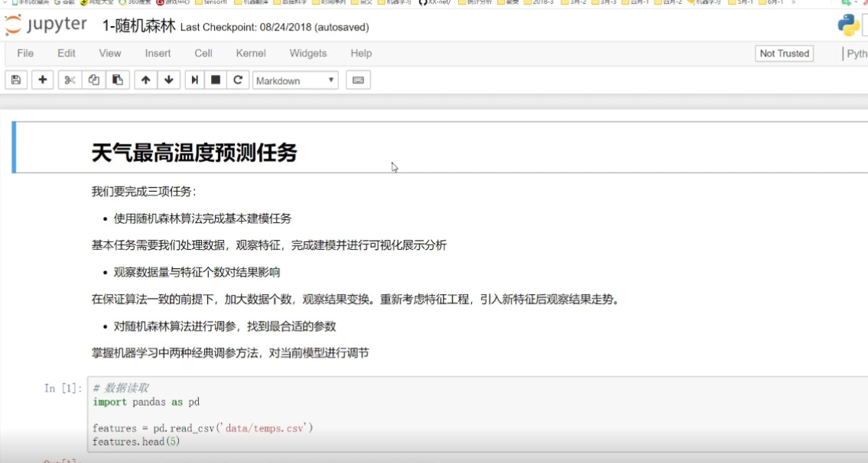Open the Cell menu
The image size is (868, 463).
click(203, 53)
